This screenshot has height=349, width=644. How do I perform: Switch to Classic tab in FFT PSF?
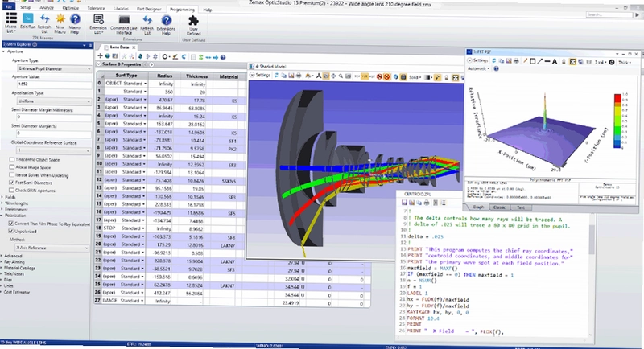click(499, 207)
